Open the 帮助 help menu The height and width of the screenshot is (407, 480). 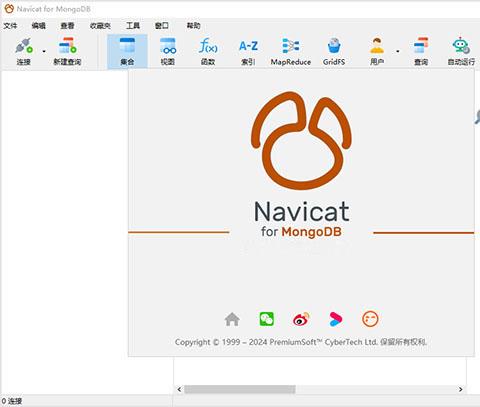(x=193, y=26)
